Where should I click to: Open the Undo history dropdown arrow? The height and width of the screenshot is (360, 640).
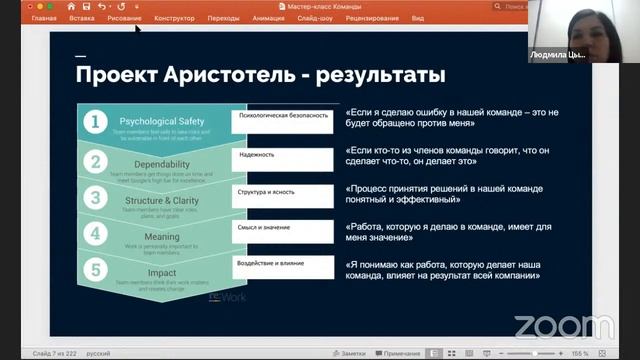coord(110,7)
